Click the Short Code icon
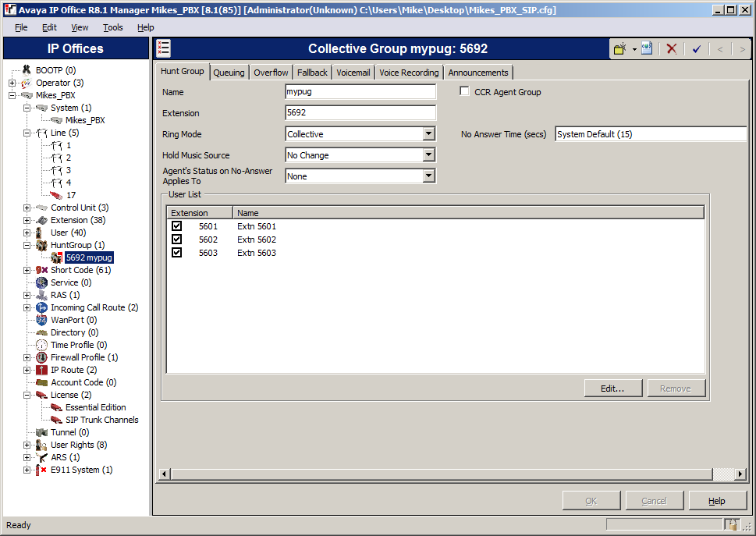Screen dimensions: 756x536 (x=41, y=270)
